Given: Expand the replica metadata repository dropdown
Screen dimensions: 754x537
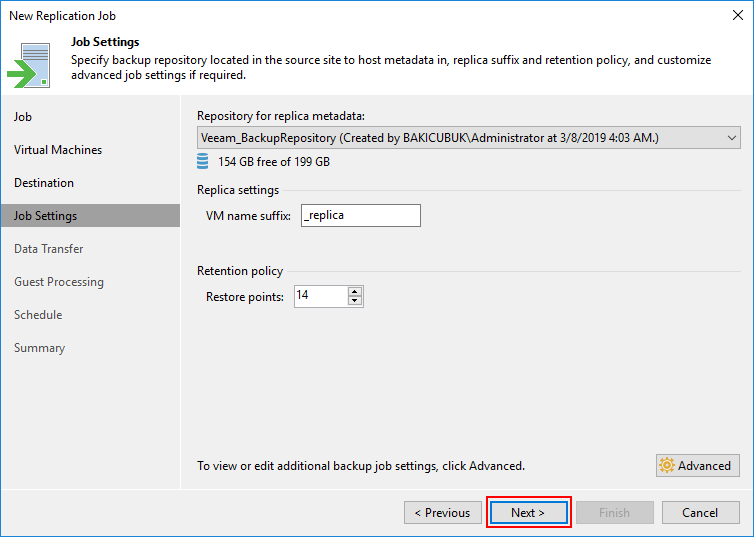Looking at the screenshot, I should (x=731, y=138).
